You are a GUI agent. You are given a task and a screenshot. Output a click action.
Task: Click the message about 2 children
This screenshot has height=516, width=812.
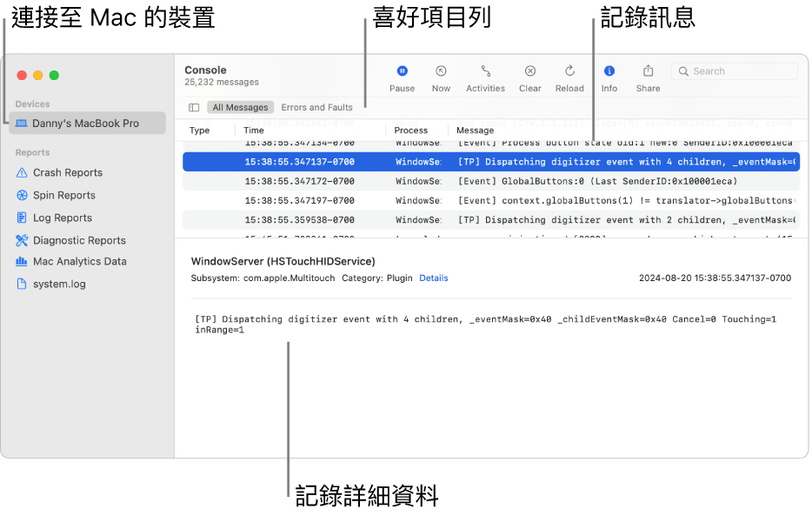(627, 219)
